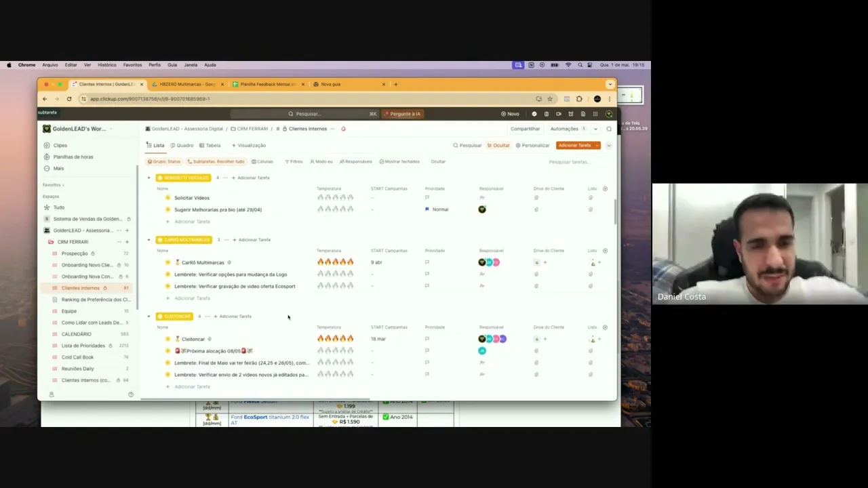Open the reminders alarm clock icon

570,114
